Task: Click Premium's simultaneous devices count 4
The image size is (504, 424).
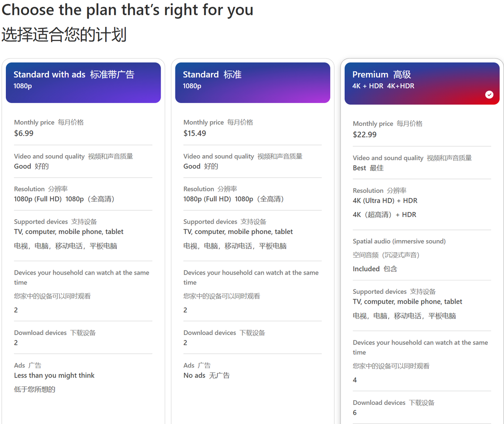Action: click(355, 380)
